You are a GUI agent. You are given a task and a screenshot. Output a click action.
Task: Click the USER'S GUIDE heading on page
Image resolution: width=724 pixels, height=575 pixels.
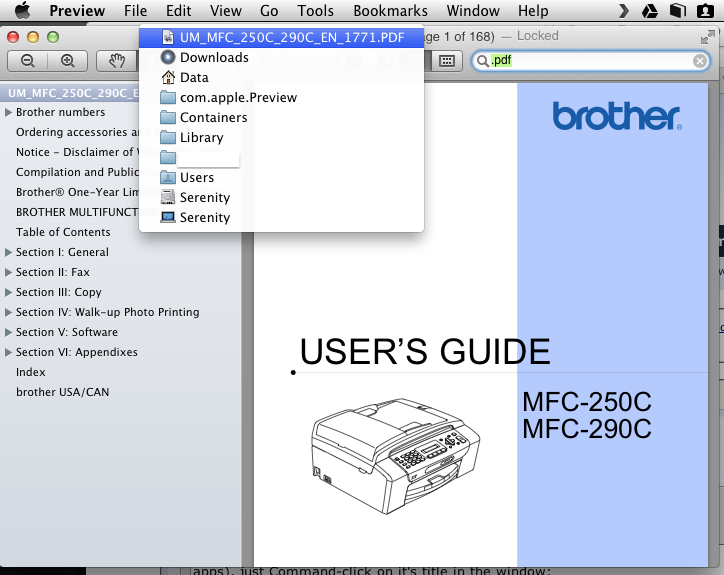pos(425,351)
